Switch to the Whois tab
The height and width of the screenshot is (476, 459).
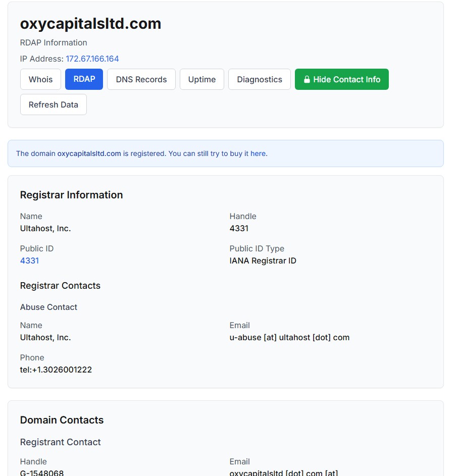coord(40,80)
